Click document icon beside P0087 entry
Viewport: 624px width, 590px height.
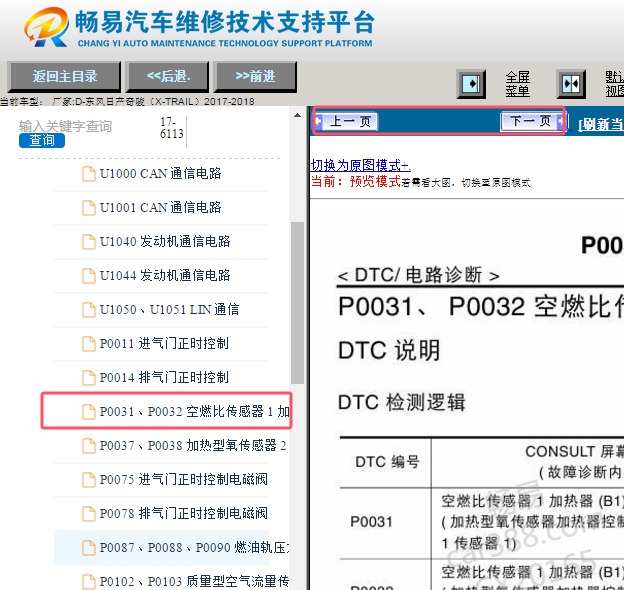[89, 547]
